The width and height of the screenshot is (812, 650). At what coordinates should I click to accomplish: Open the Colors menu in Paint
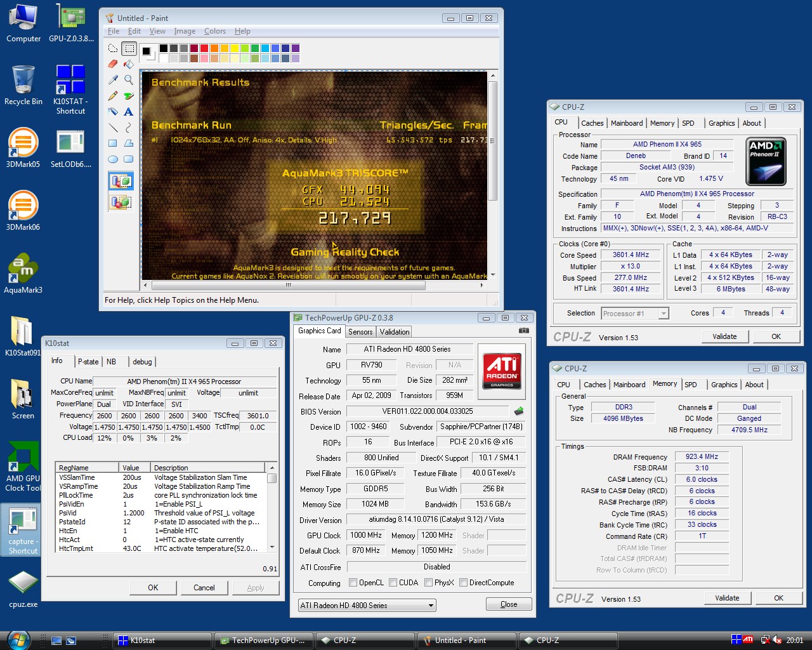[215, 31]
